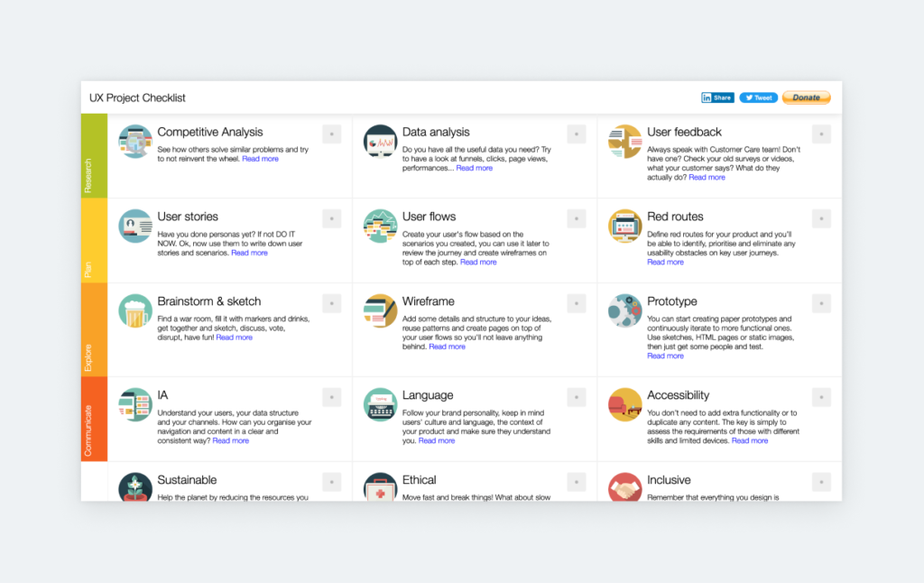Mark Prototype as done
Image resolution: width=924 pixels, height=583 pixels.
click(821, 303)
